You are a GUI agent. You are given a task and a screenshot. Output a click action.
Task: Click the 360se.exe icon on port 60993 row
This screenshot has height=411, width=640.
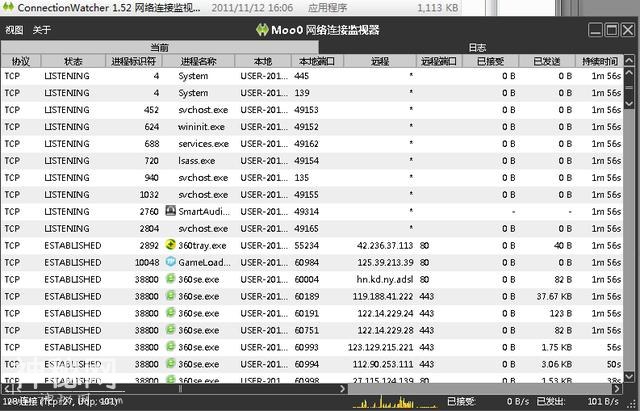click(171, 347)
